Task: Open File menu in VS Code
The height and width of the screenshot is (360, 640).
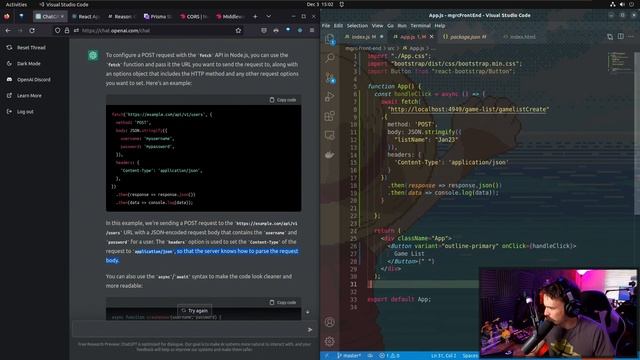Action: coord(326,25)
